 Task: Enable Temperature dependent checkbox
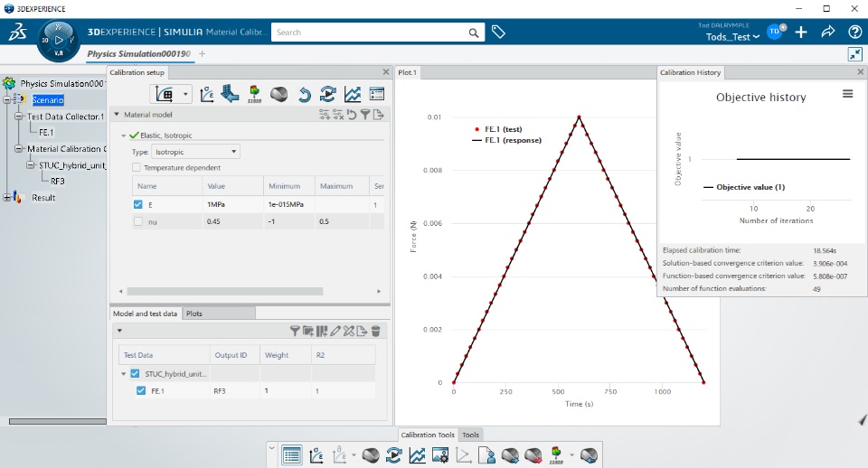[x=137, y=167]
